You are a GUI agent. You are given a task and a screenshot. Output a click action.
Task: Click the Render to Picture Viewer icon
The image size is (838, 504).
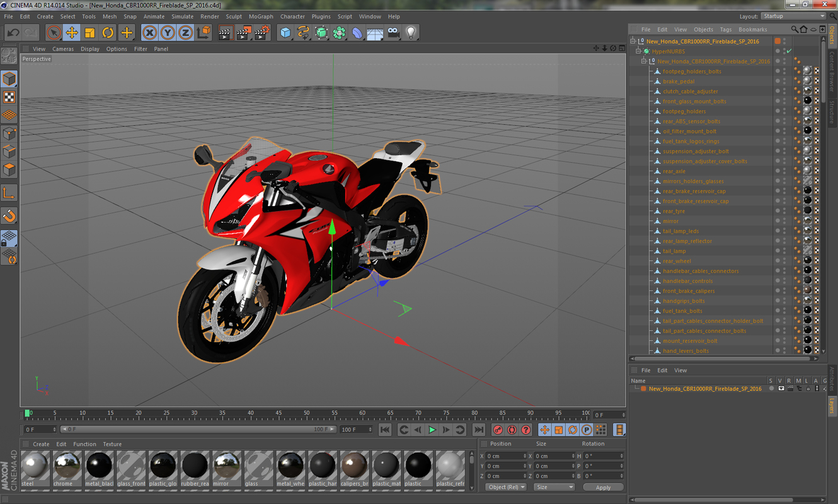244,32
